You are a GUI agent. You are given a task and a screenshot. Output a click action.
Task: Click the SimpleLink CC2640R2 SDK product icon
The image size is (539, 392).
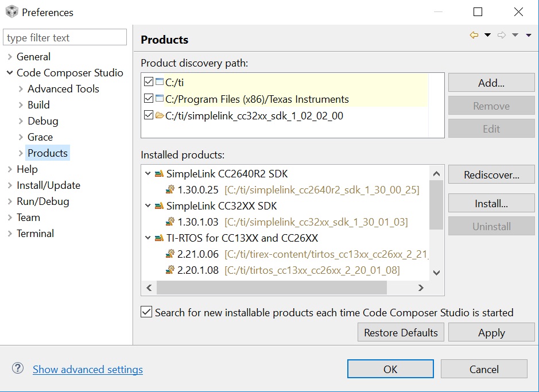click(x=159, y=174)
